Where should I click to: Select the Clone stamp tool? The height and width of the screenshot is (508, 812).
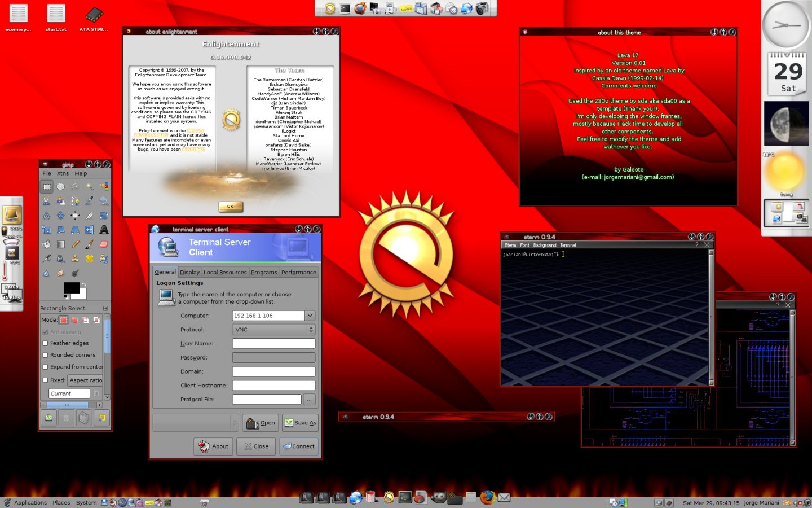click(x=75, y=259)
